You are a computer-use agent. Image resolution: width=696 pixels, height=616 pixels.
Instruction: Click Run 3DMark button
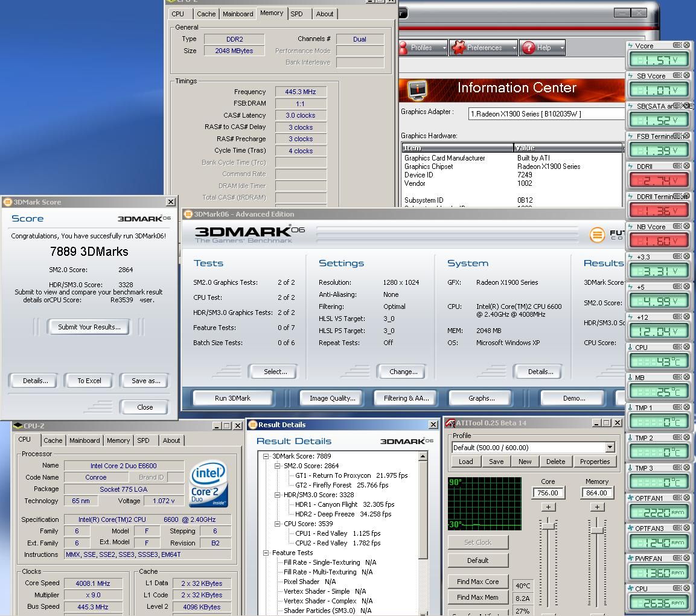point(232,398)
